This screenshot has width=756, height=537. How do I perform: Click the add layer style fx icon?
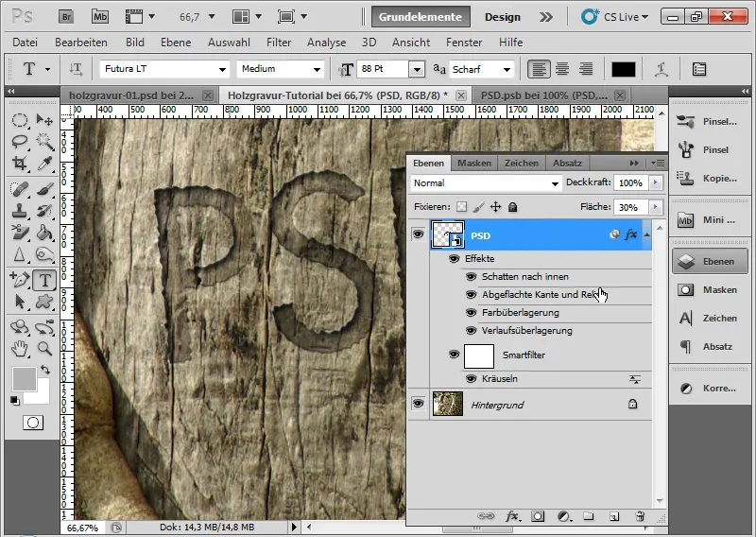click(x=511, y=516)
